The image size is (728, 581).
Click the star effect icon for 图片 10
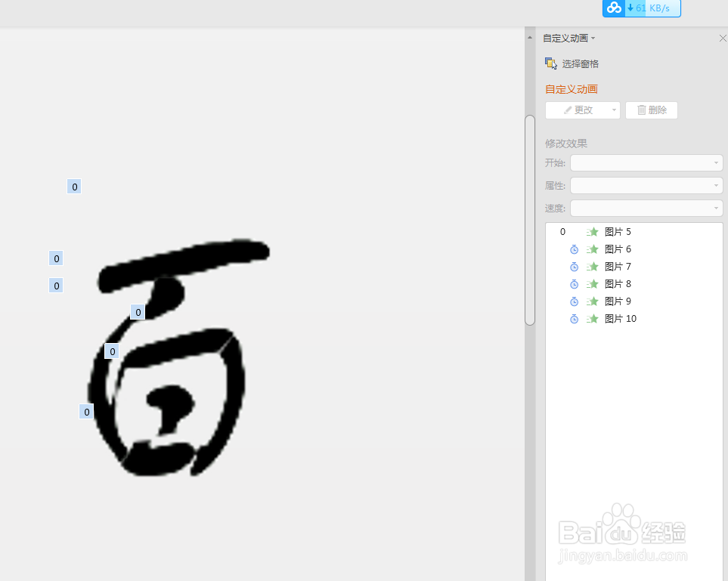tap(593, 319)
